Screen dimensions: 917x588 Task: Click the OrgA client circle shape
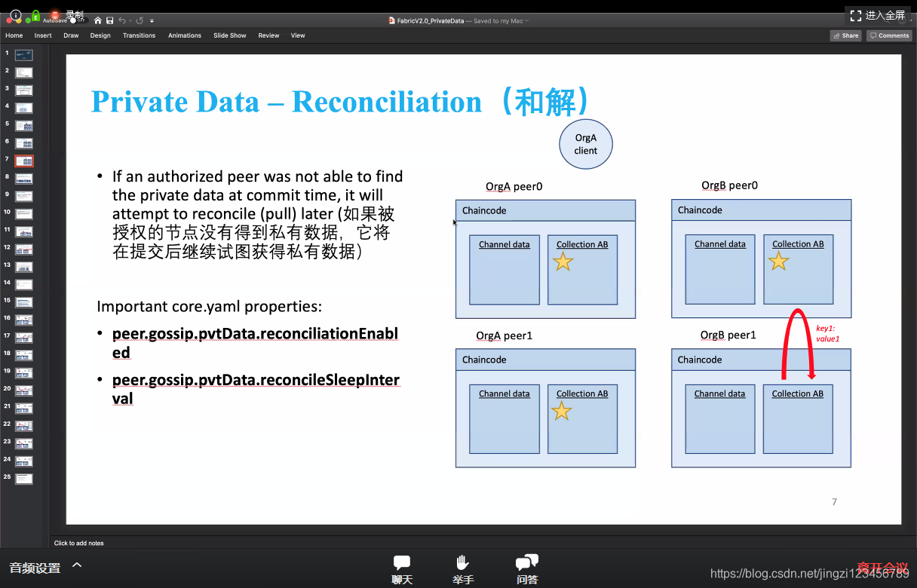point(585,144)
